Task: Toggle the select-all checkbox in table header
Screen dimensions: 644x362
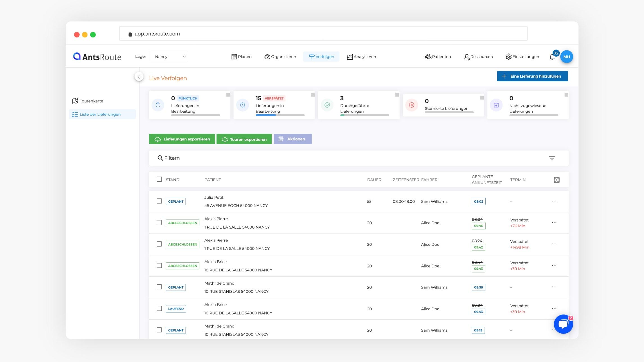Action: pyautogui.click(x=159, y=179)
